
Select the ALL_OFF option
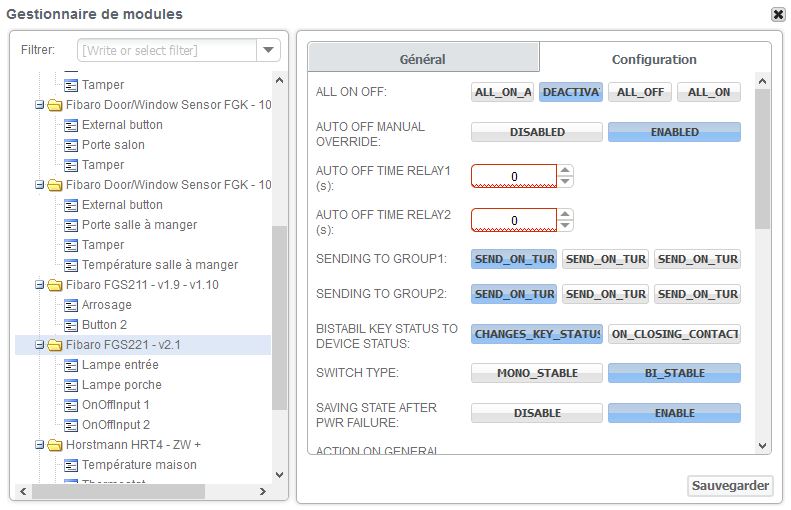coord(640,92)
